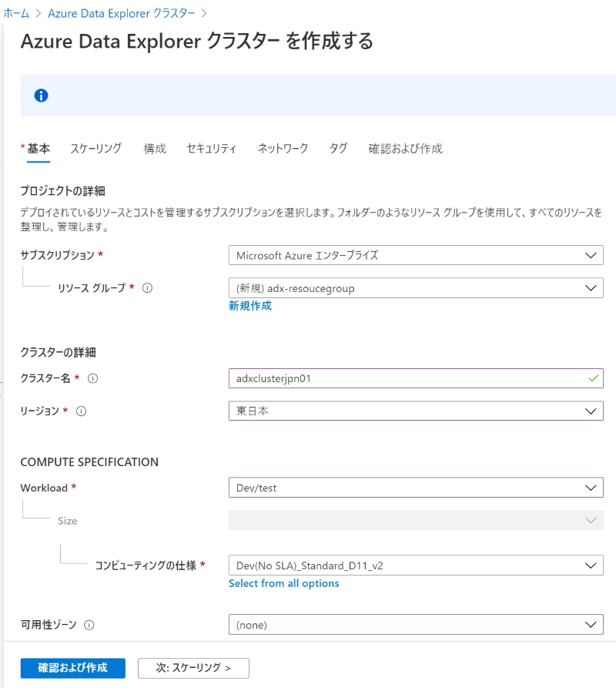Image resolution: width=616 pixels, height=688 pixels.
Task: Click info icon next to クラスター名
Action: coord(92,378)
